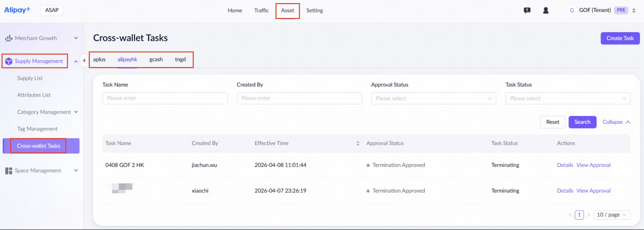Screen dimensions: 644x230
Task: Sort by Effective Time column arrows
Action: (358, 143)
